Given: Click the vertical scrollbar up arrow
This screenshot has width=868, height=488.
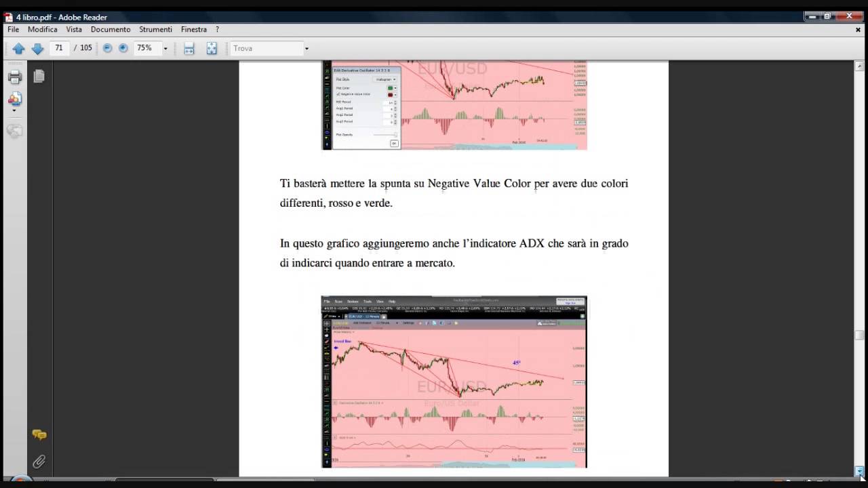Looking at the screenshot, I should 859,65.
